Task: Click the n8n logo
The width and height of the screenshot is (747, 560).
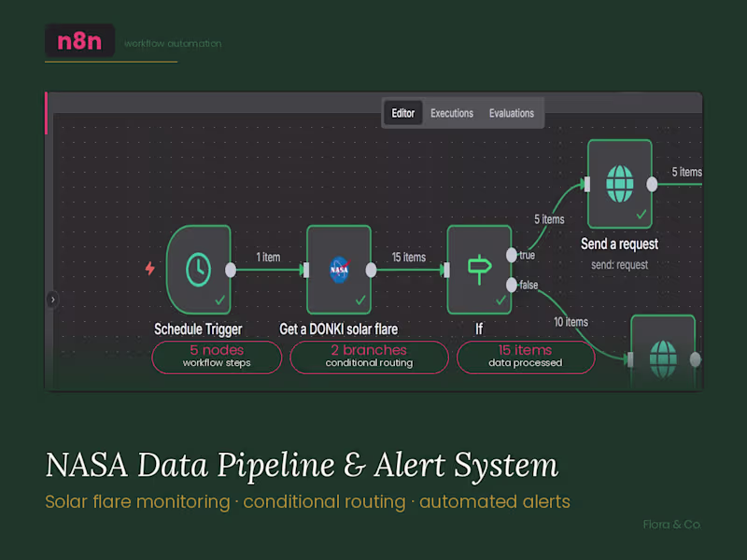Action: (x=79, y=41)
